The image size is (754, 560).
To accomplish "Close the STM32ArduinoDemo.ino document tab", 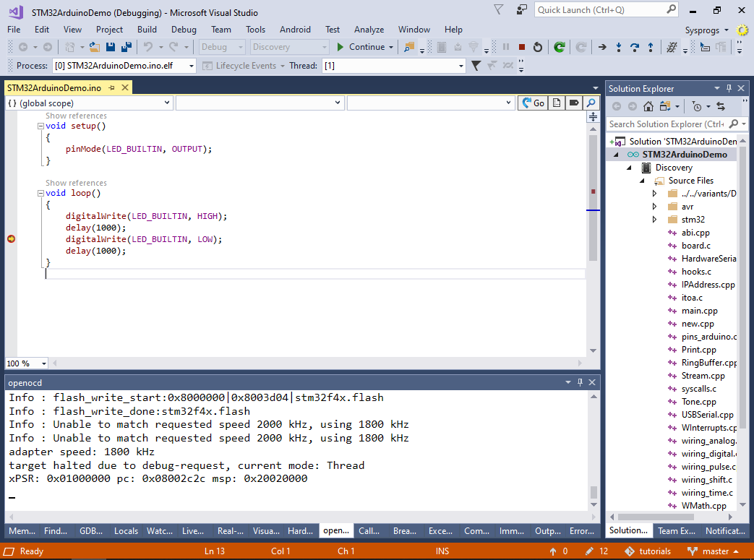I will pyautogui.click(x=125, y=87).
